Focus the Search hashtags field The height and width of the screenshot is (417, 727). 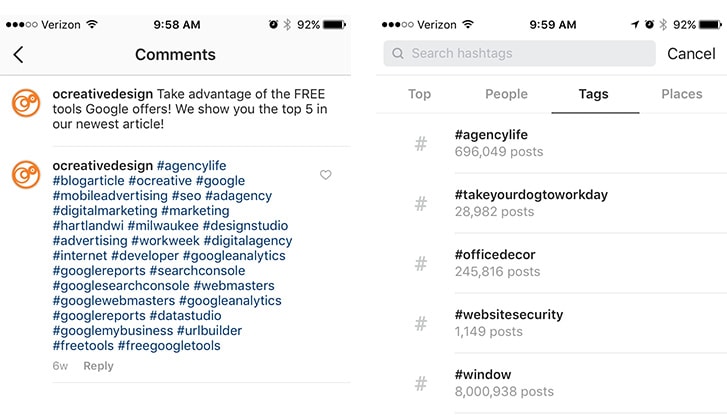pyautogui.click(x=520, y=54)
